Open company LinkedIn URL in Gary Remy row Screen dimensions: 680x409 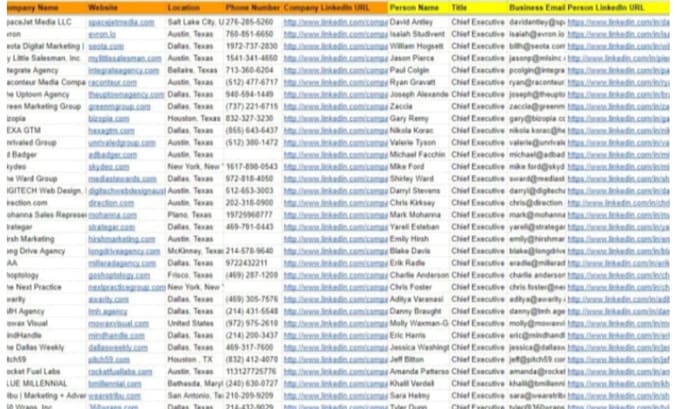tap(336, 119)
